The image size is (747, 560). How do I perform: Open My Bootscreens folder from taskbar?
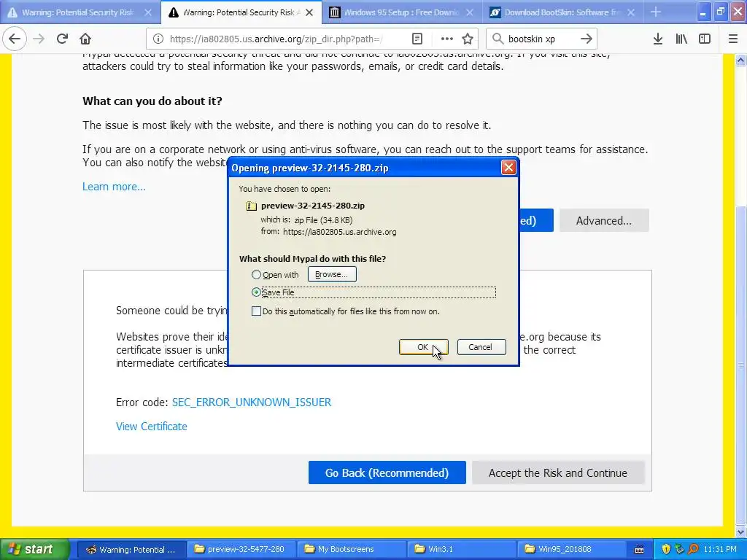click(x=351, y=549)
